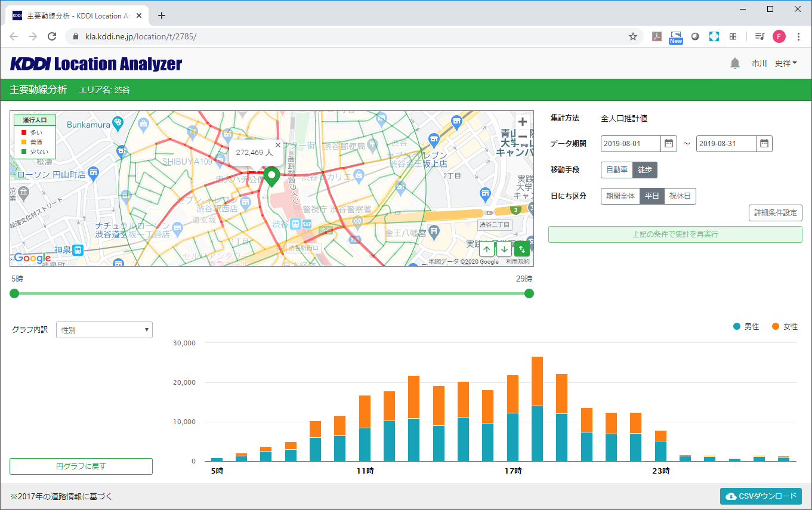
Task: Click the notification bell icon
Action: (735, 63)
